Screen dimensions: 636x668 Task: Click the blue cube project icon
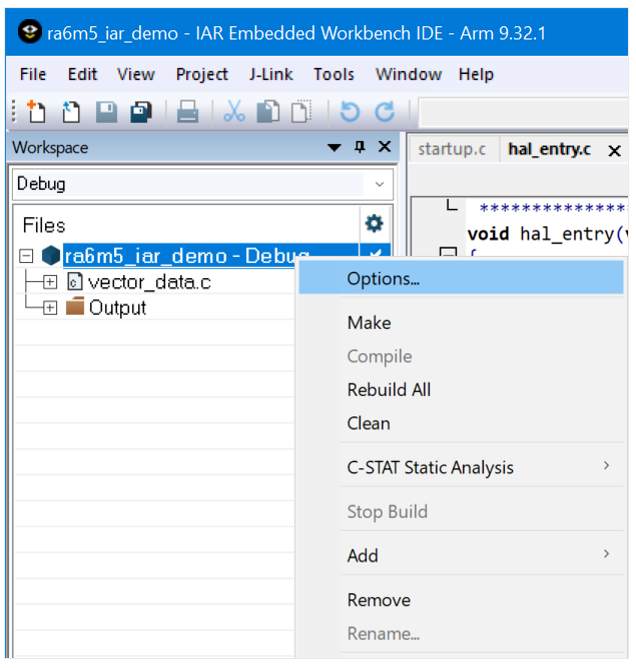tap(51, 256)
